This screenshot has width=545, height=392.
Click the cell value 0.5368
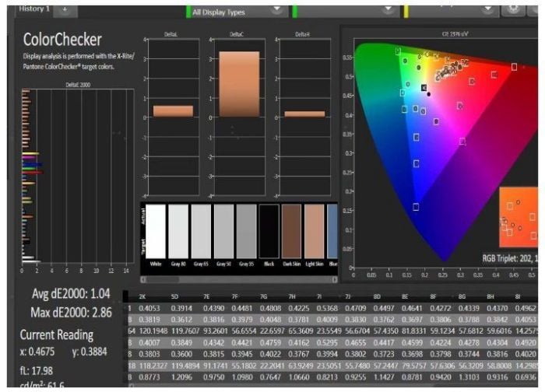pos(327,308)
